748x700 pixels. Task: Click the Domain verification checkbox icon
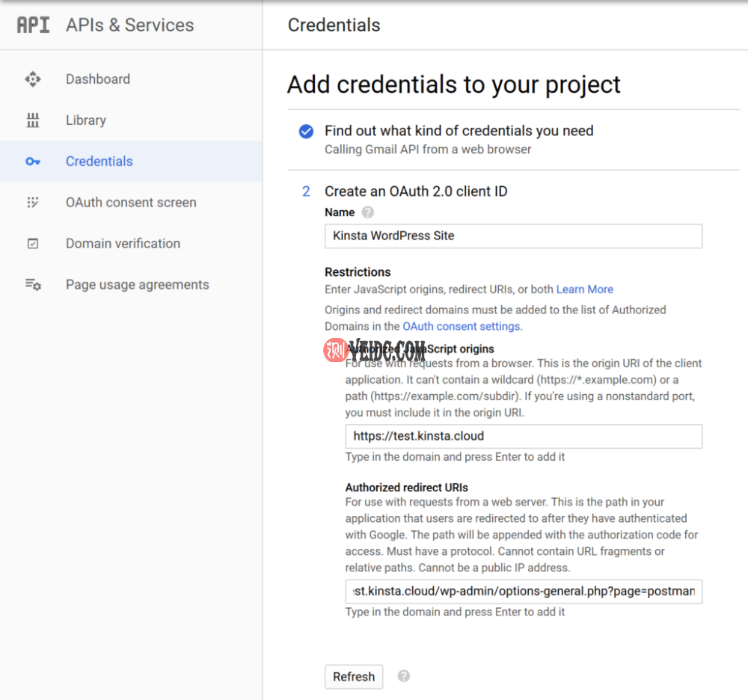[x=33, y=244]
